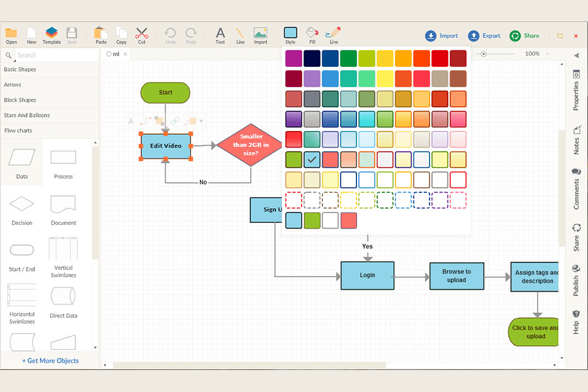Image resolution: width=588 pixels, height=392 pixels.
Task: Select the Decision shape thumbnail
Action: (22, 208)
